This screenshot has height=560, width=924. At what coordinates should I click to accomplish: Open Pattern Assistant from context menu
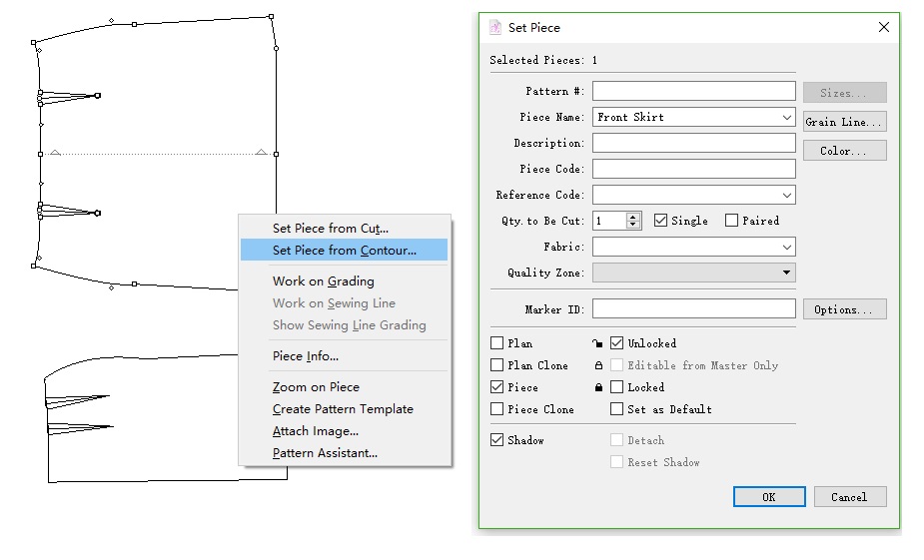[325, 453]
